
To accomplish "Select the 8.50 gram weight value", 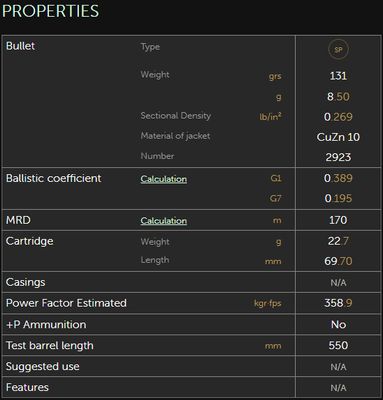I will (x=338, y=97).
